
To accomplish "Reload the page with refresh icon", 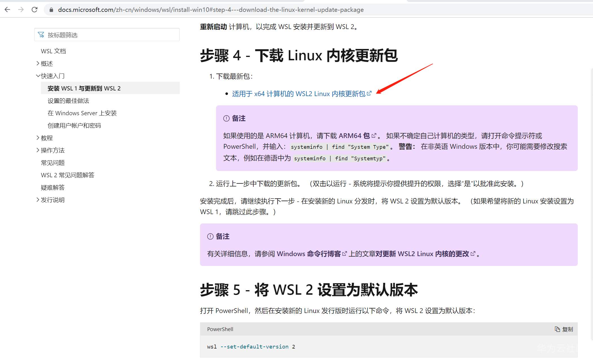I will 34,10.
